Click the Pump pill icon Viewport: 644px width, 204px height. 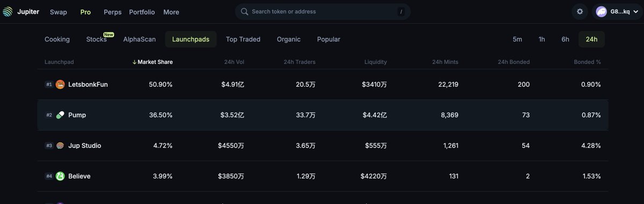(x=60, y=115)
